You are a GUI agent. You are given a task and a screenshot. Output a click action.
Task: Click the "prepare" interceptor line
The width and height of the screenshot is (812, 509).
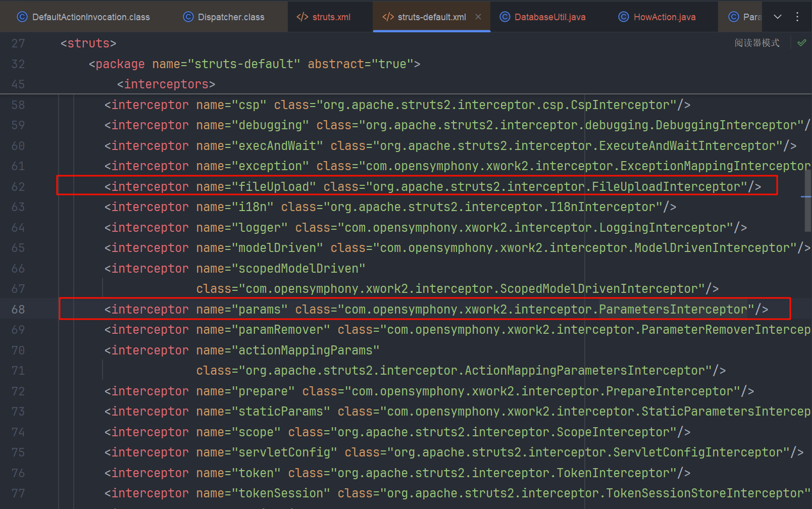[429, 391]
